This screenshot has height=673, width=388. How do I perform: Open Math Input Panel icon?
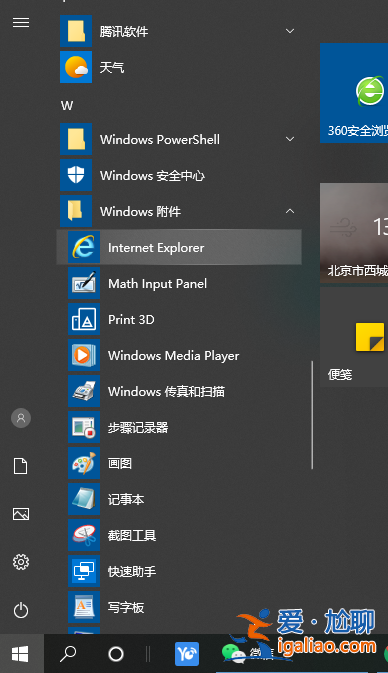pyautogui.click(x=84, y=283)
